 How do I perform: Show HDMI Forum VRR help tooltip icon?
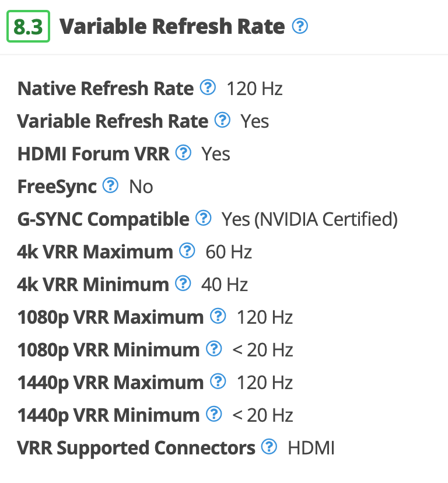click(183, 153)
